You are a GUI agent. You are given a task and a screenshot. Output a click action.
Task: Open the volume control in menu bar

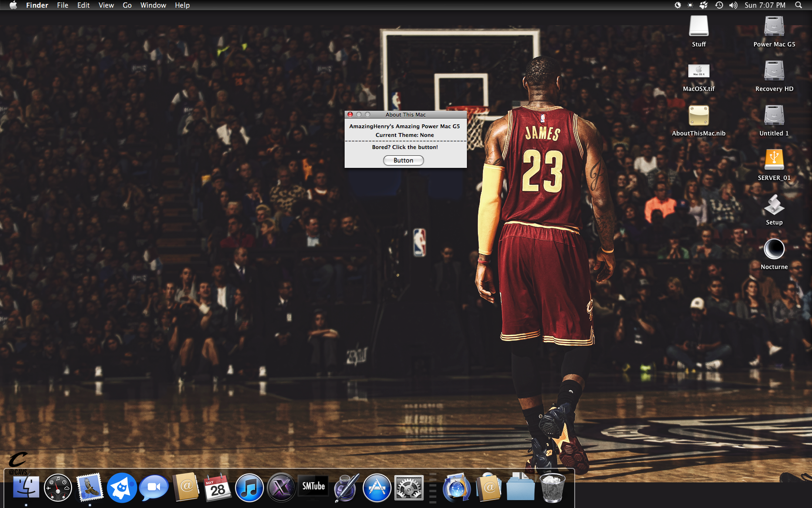point(733,5)
